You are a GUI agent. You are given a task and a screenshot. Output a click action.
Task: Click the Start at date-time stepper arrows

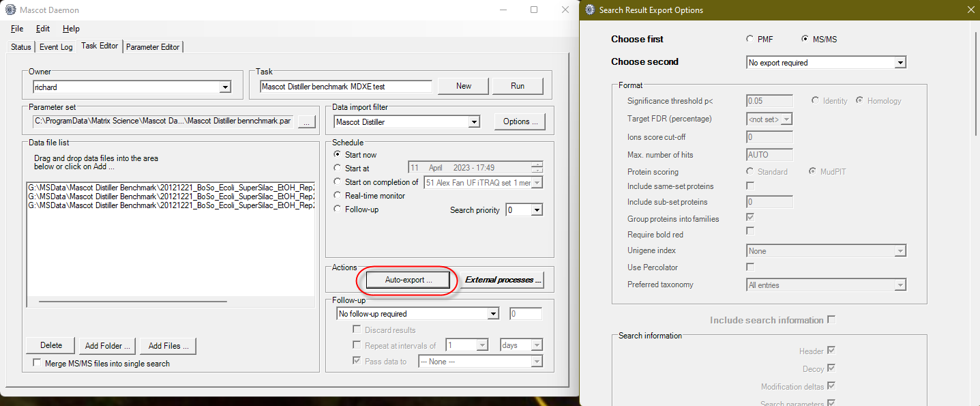pyautogui.click(x=537, y=168)
